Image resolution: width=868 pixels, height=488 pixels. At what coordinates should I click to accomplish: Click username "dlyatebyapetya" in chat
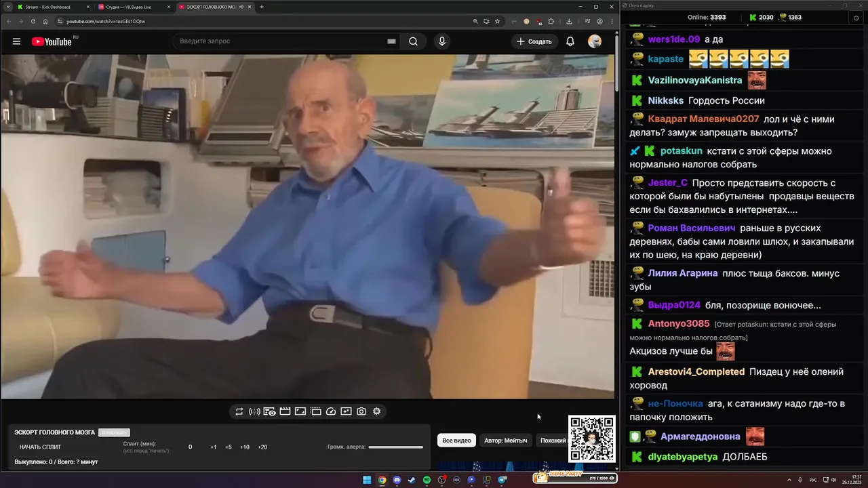tap(683, 457)
